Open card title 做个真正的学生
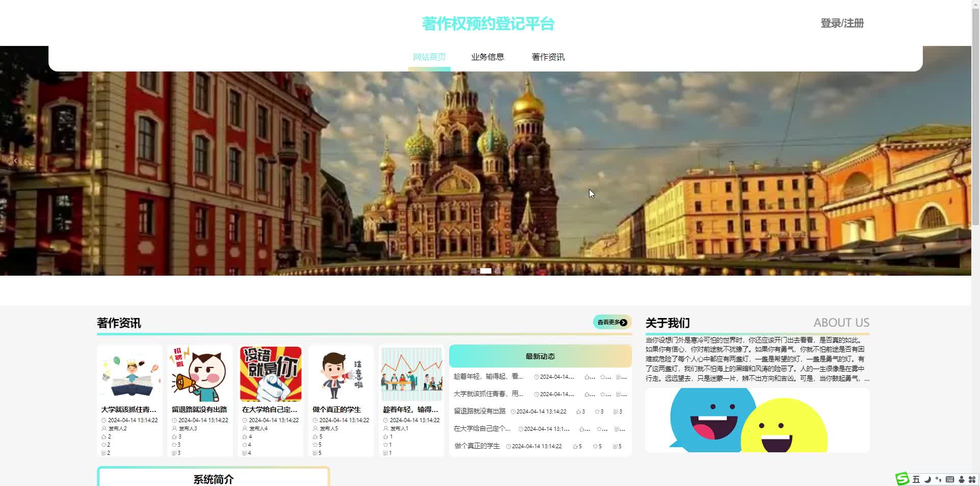This screenshot has width=980, height=486. point(337,409)
